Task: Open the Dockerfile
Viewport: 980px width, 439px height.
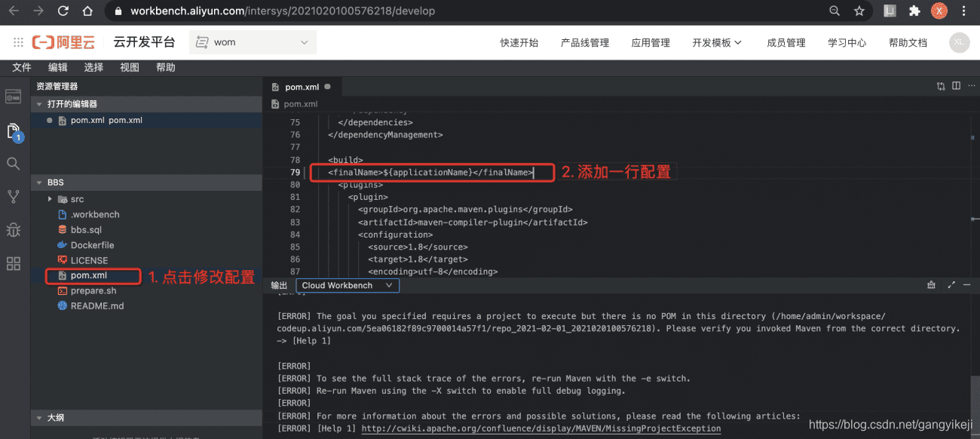Action: [x=93, y=245]
